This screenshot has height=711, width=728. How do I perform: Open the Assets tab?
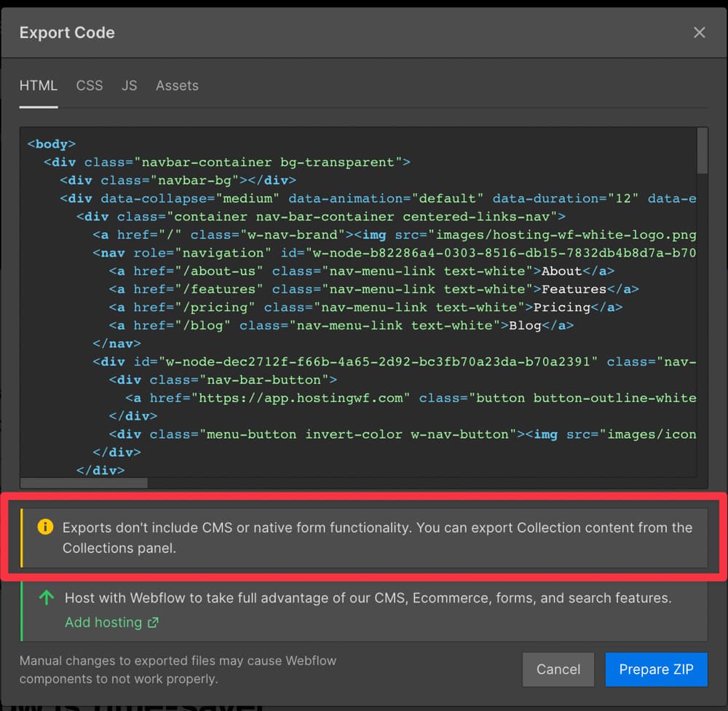click(177, 85)
